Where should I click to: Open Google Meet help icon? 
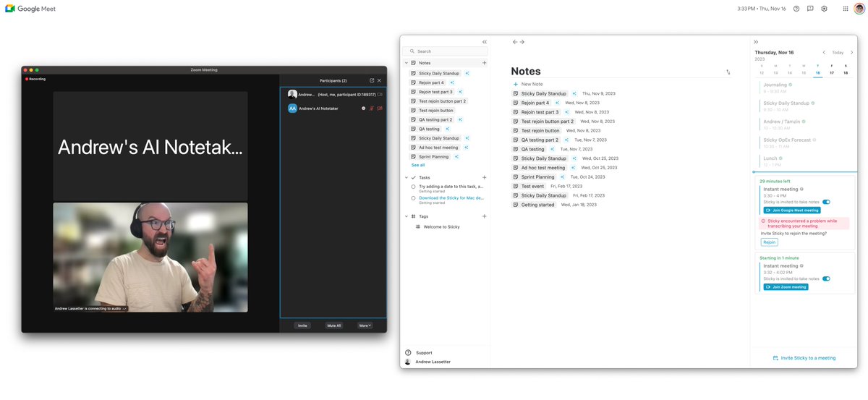(796, 9)
